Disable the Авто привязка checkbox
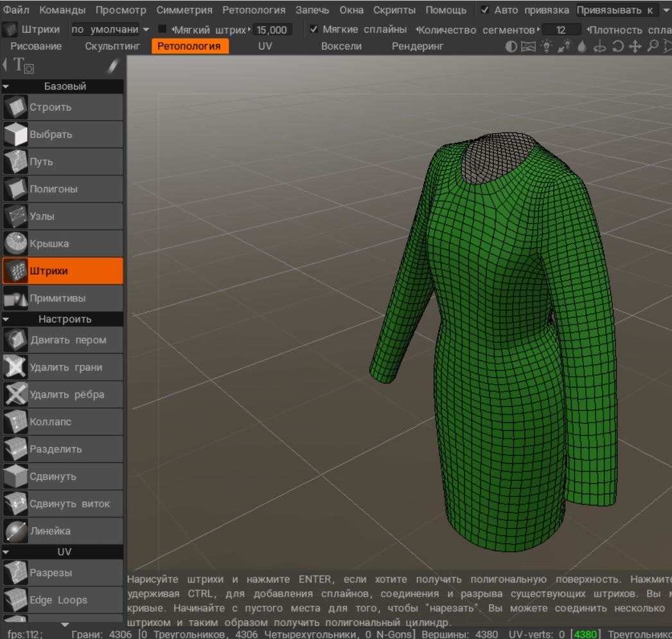The width and height of the screenshot is (672, 639). [x=485, y=11]
